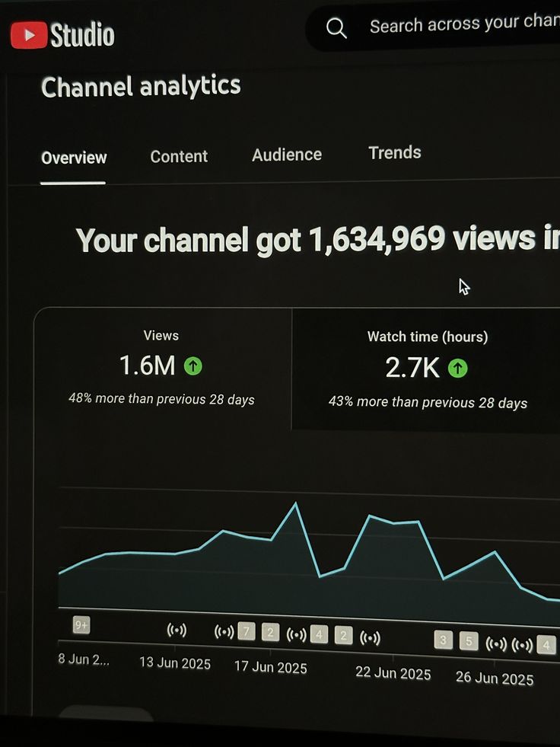Click the live icon left of first 4 badge
Screen dimensions: 560x747
tap(296, 634)
